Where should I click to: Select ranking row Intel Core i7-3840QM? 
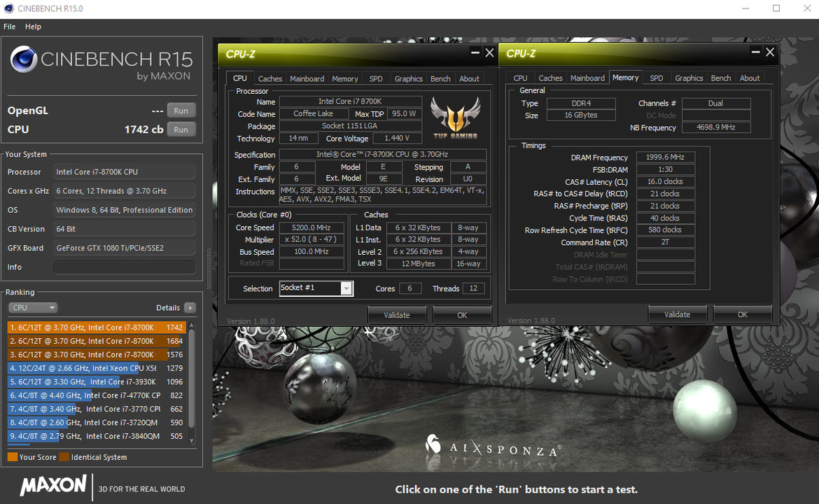[x=97, y=436]
